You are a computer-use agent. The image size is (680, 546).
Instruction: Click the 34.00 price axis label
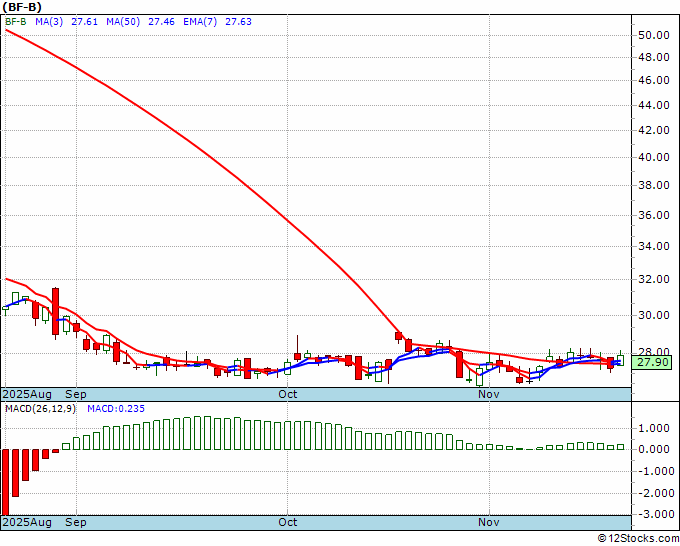654,246
